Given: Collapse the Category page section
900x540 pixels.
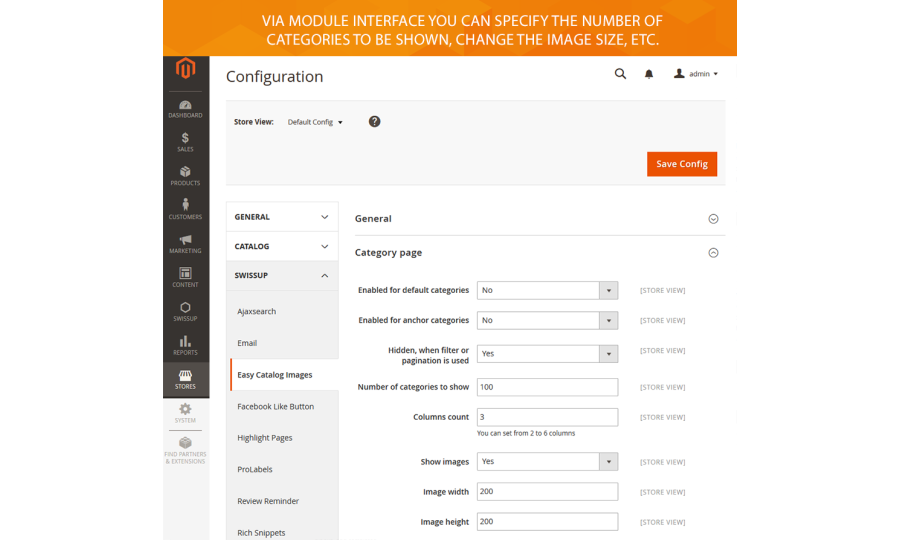Looking at the screenshot, I should pos(713,253).
